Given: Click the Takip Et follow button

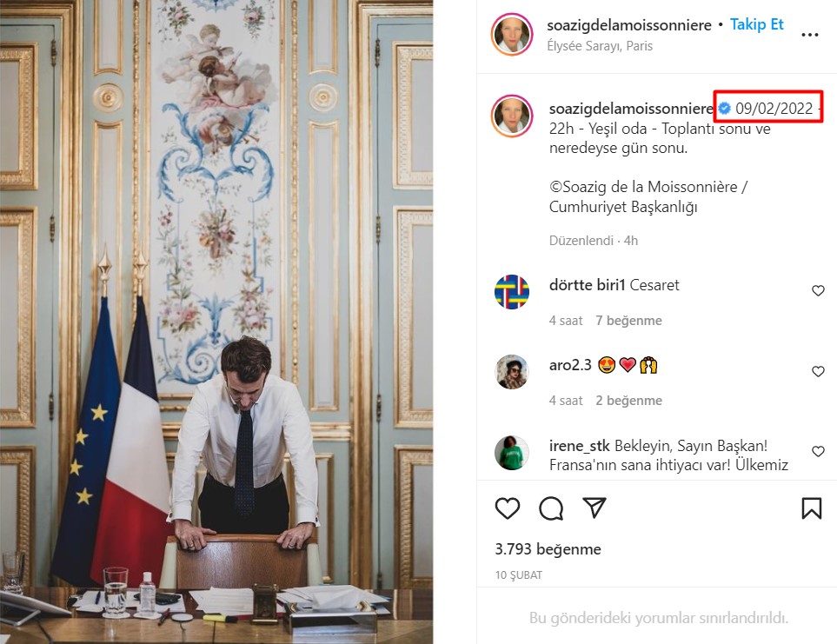Looking at the screenshot, I should pos(757,25).
